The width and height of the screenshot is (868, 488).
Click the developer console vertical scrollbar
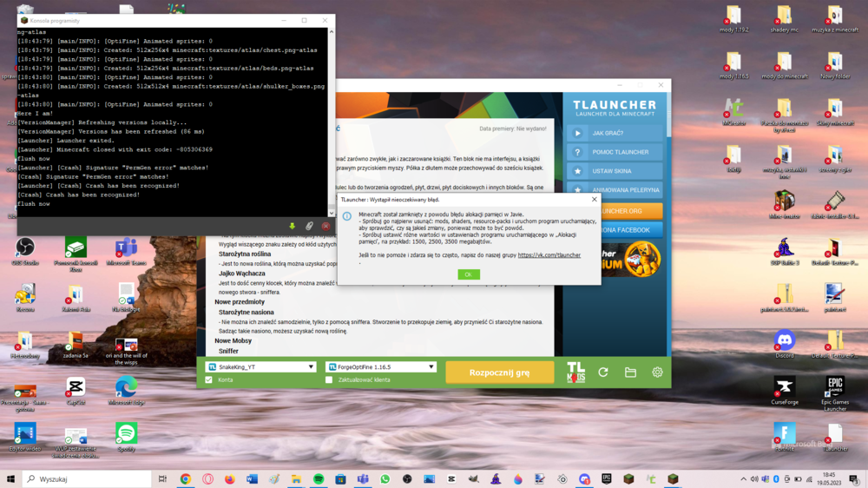pyautogui.click(x=331, y=122)
